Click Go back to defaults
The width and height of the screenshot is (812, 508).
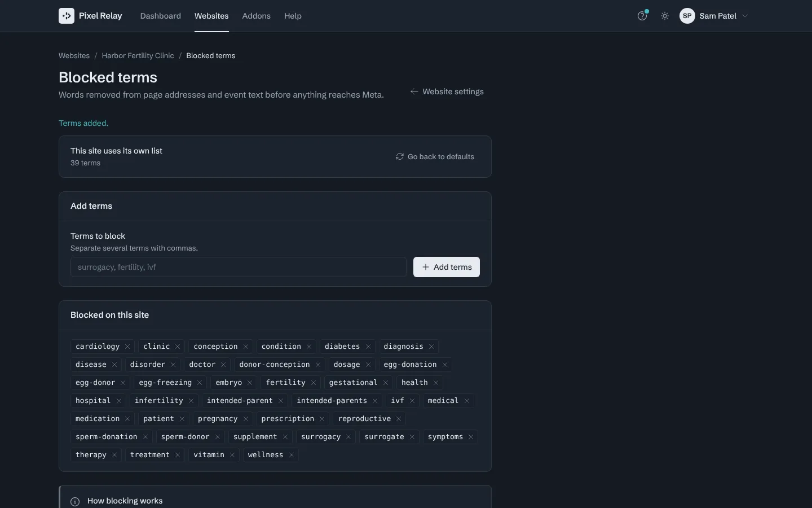(435, 157)
